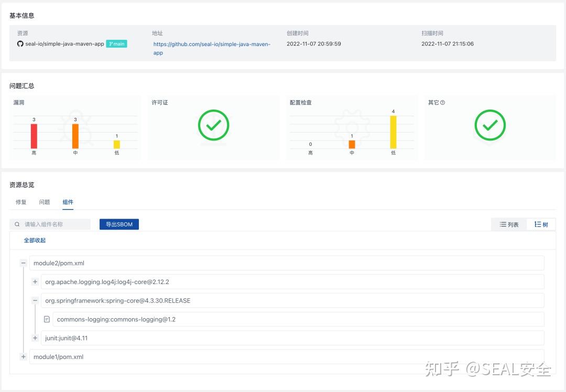The width and height of the screenshot is (566, 392).
Task: Click the green check icon under 许可证
Action: [213, 125]
